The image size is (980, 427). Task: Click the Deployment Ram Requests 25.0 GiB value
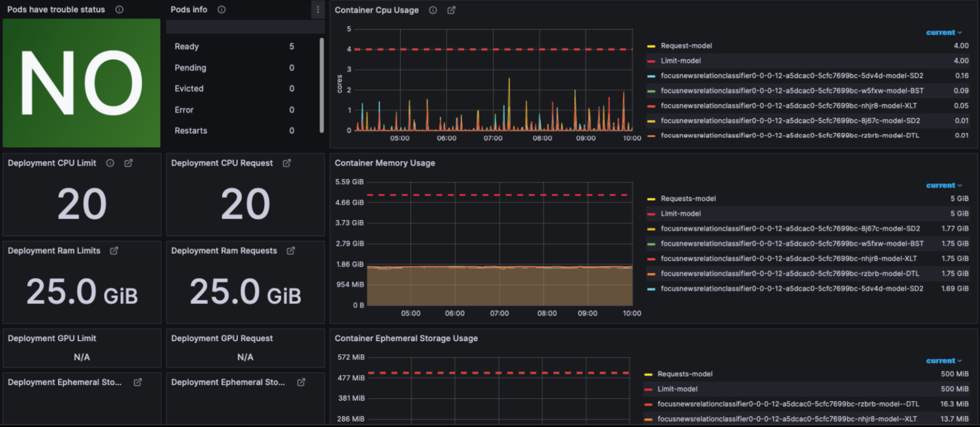245,292
